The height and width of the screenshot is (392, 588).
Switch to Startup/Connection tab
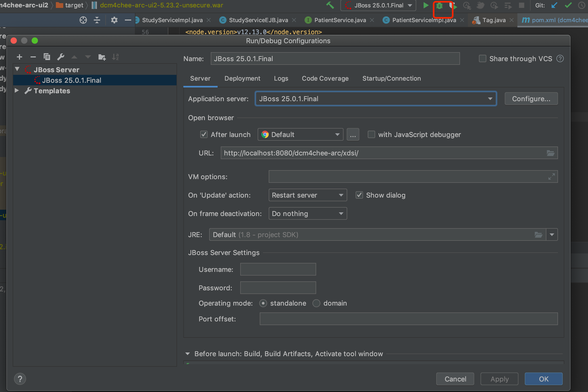coord(391,79)
